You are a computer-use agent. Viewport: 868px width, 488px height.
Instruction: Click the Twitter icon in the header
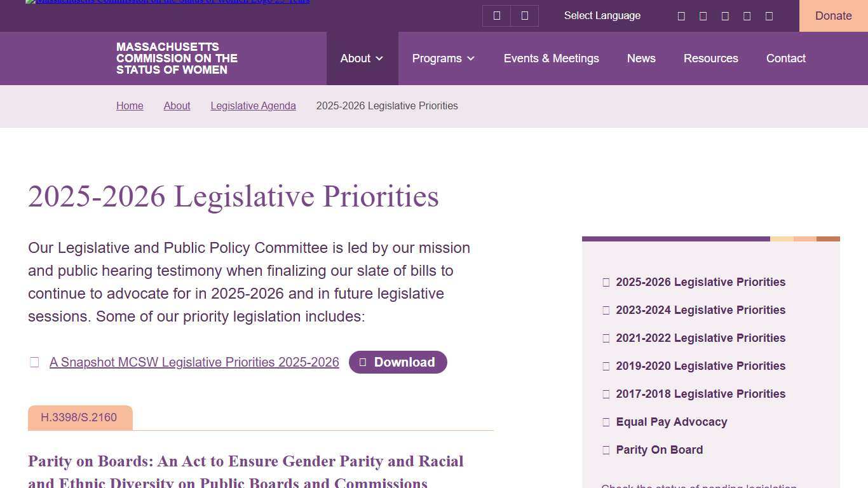(703, 15)
